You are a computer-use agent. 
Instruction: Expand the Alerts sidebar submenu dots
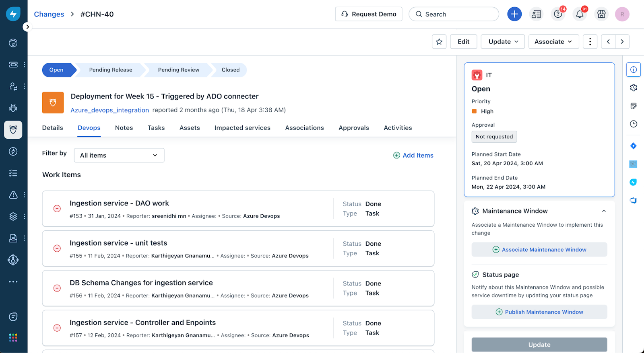point(25,195)
